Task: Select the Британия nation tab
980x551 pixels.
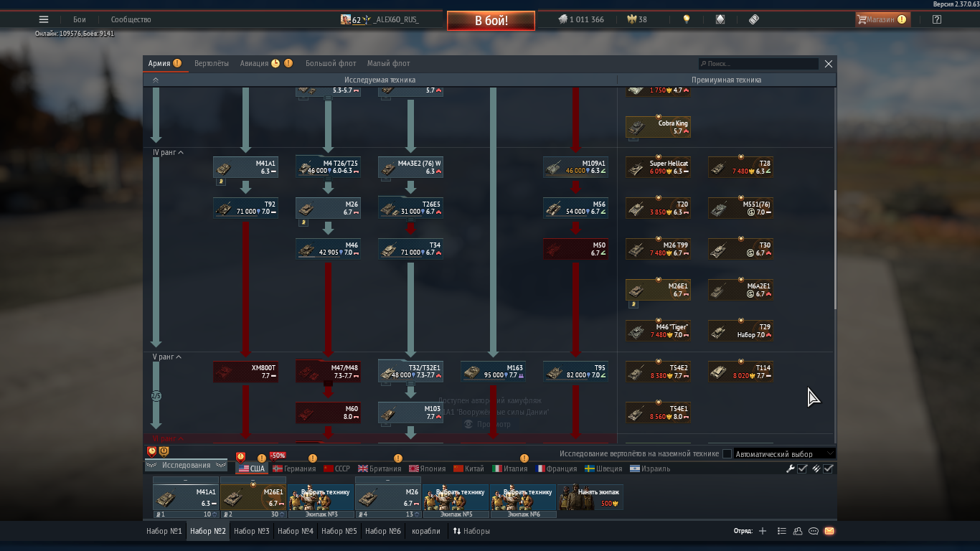Action: pyautogui.click(x=380, y=468)
